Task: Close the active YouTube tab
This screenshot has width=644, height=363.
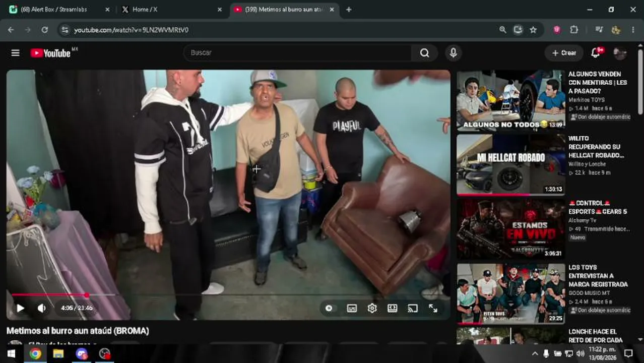Action: tap(331, 10)
